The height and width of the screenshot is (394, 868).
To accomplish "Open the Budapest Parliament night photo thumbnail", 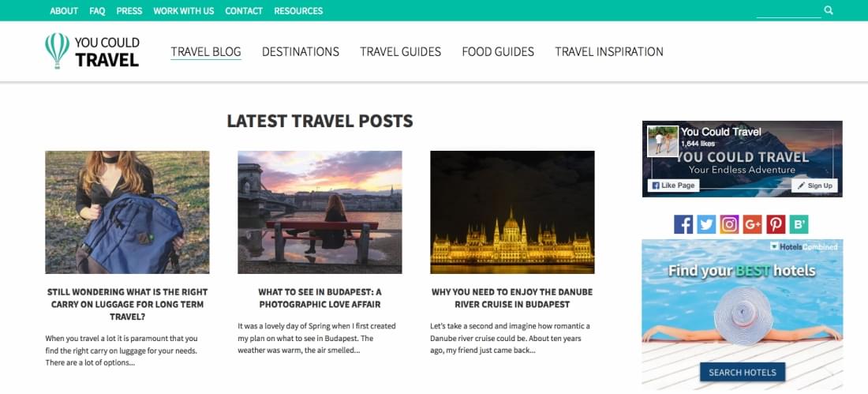I will tap(512, 212).
